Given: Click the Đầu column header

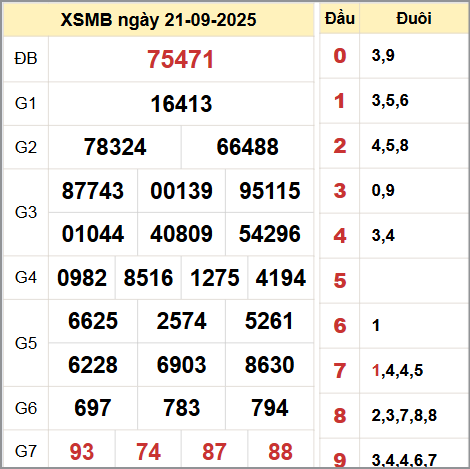Looking at the screenshot, I should (340, 18).
